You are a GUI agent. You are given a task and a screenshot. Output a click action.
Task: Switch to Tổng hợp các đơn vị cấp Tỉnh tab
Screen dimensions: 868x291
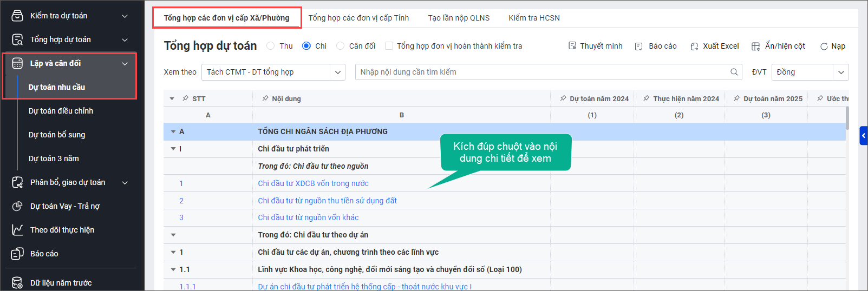[x=358, y=18]
